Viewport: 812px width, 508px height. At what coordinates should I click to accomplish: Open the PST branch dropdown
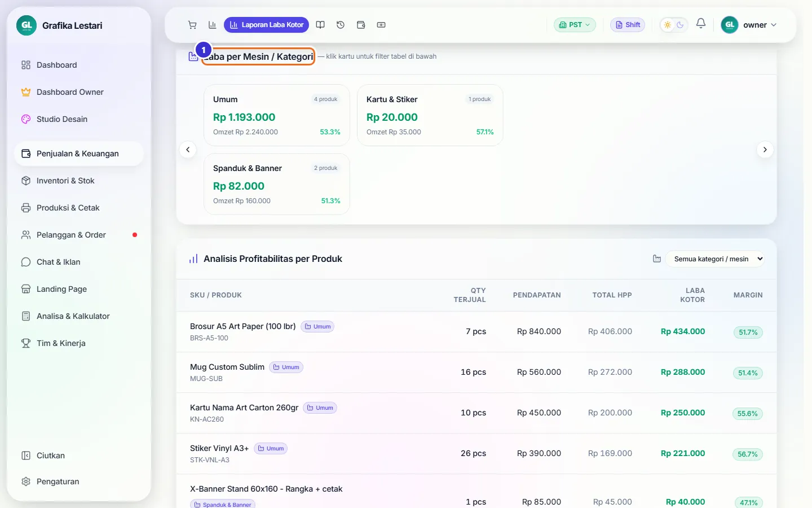[575, 25]
